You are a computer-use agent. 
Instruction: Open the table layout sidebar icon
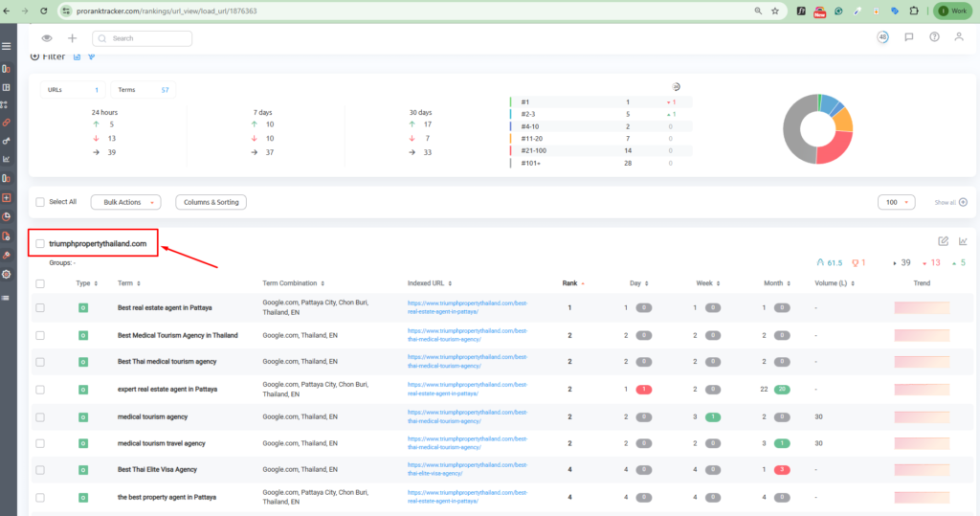coord(7,87)
